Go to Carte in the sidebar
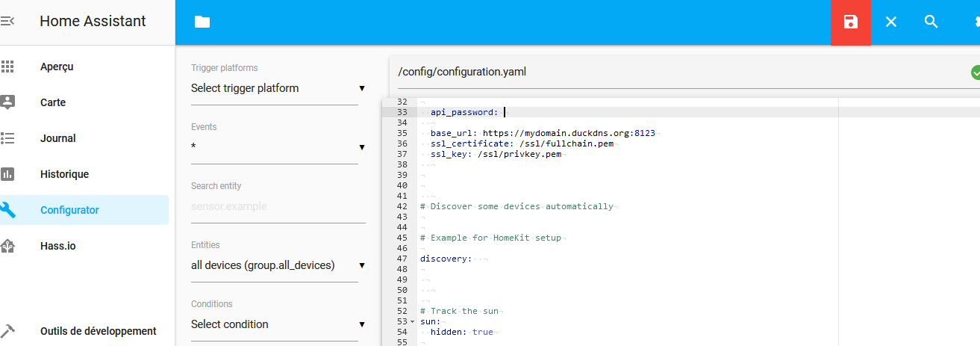980x346 pixels. [53, 102]
